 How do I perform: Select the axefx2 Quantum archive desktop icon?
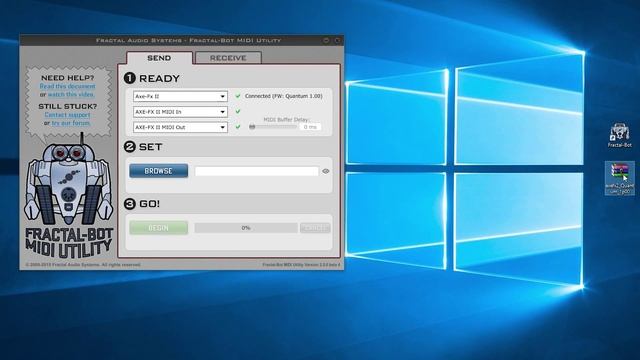coord(620,178)
